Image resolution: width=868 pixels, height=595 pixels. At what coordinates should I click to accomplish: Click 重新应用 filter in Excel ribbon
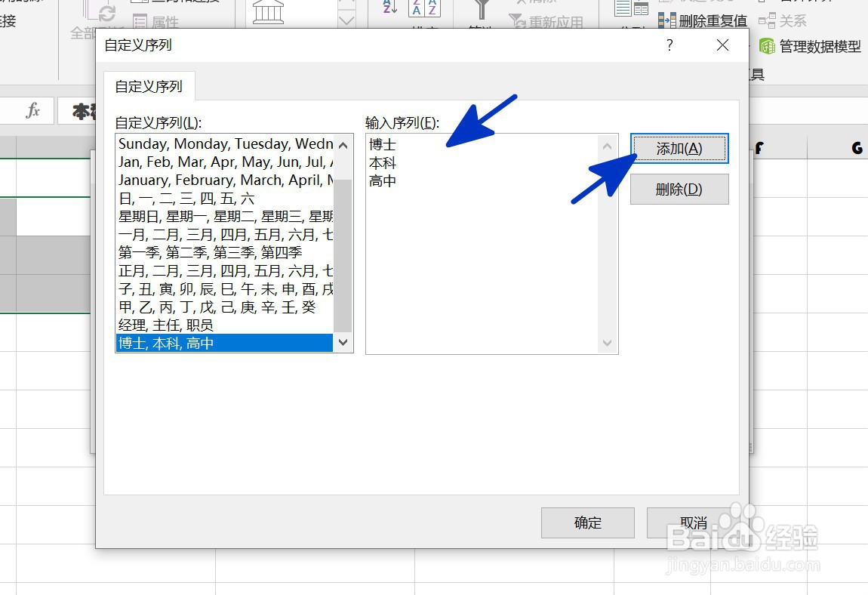[x=546, y=22]
